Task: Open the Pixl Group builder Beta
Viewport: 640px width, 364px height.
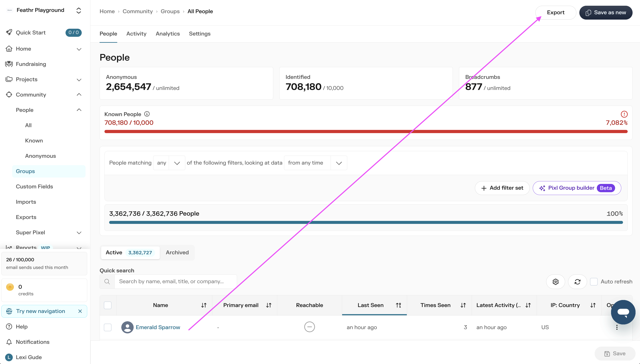Action: 577,188
